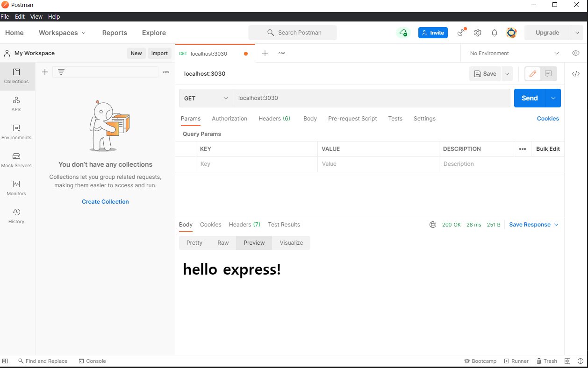This screenshot has width=588, height=368.
Task: Open the Environments sidebar panel
Action: click(16, 132)
